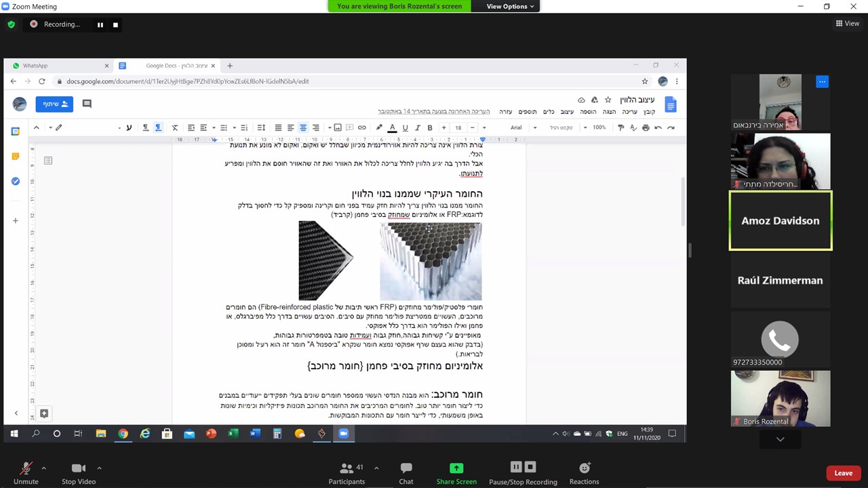Activate paint format tool
Viewport: 868px width, 488px height.
tap(620, 127)
